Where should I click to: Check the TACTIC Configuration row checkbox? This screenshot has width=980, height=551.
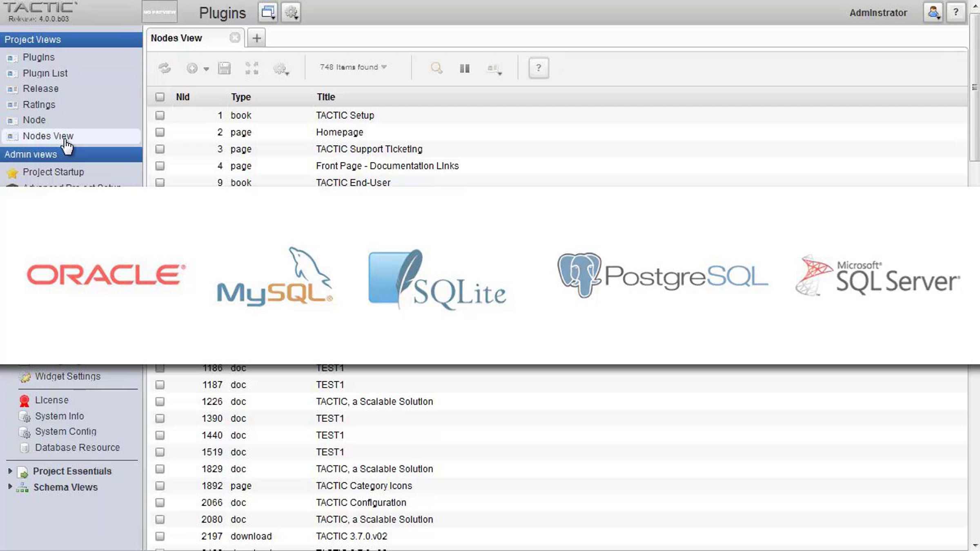tap(160, 503)
